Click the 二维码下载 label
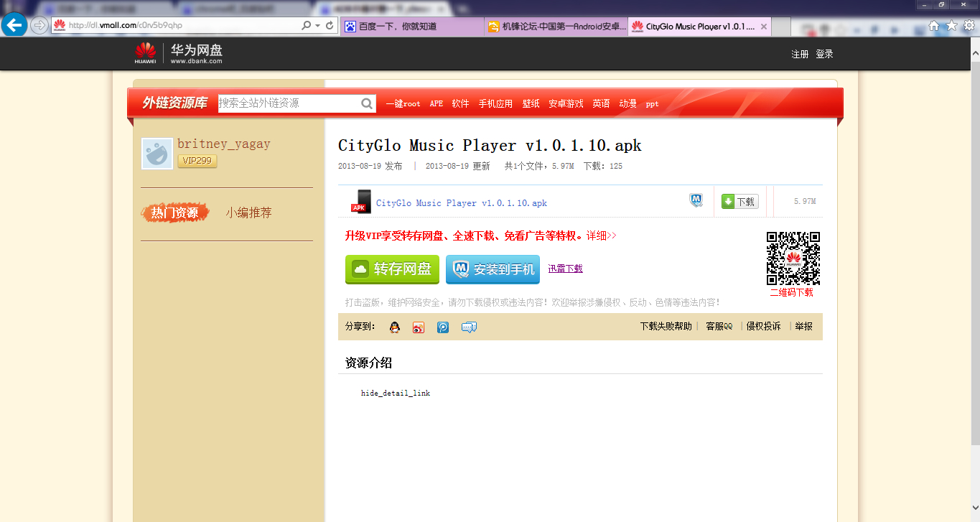The height and width of the screenshot is (522, 980). (792, 293)
